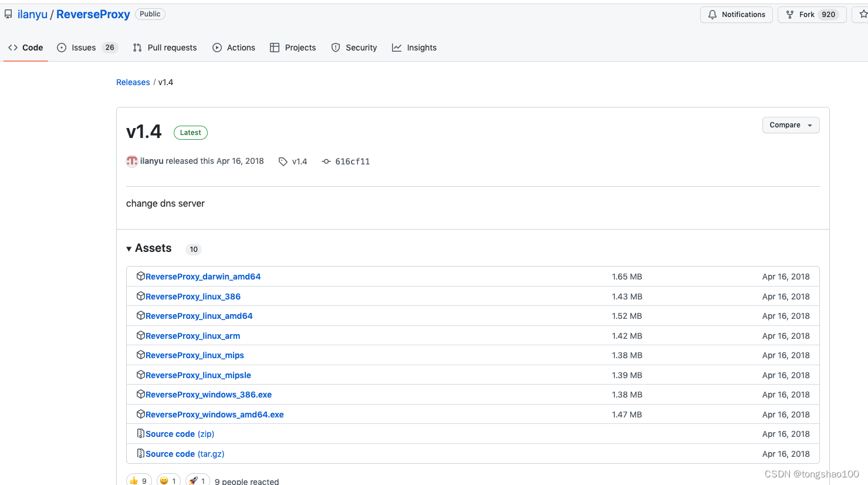Image resolution: width=868 pixels, height=485 pixels.
Task: Click the repository book icon beside ilanyu
Action: click(8, 14)
